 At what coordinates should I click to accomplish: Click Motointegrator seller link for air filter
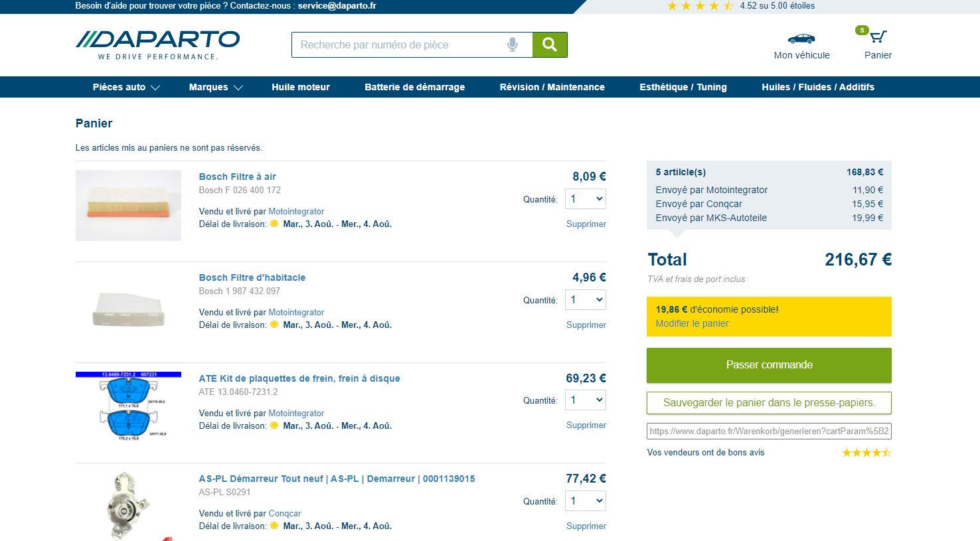296,212
